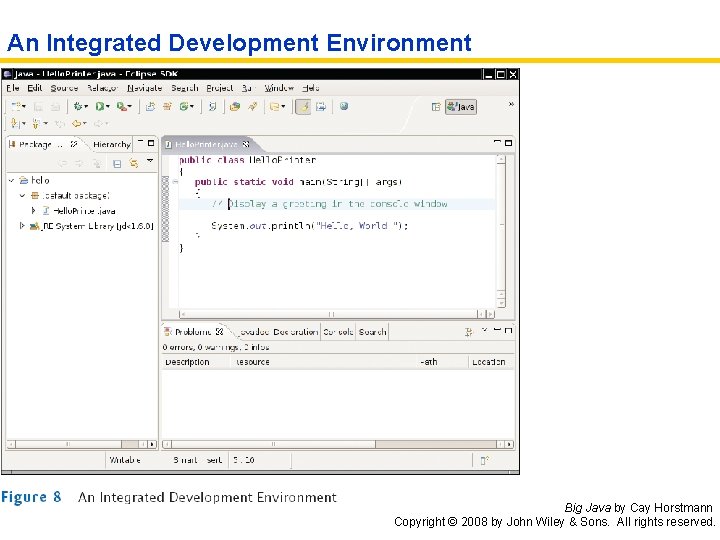Open the File menu
720x540 pixels.
pos(13,88)
